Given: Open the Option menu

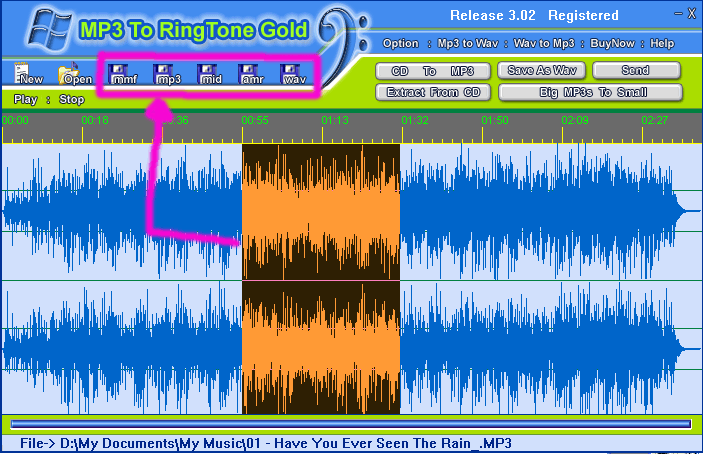Looking at the screenshot, I should [400, 43].
